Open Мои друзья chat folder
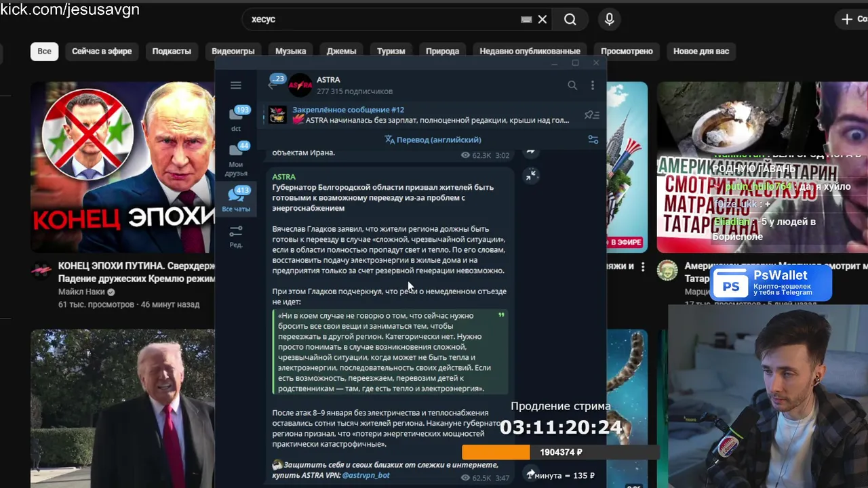The image size is (868, 488). 236,159
